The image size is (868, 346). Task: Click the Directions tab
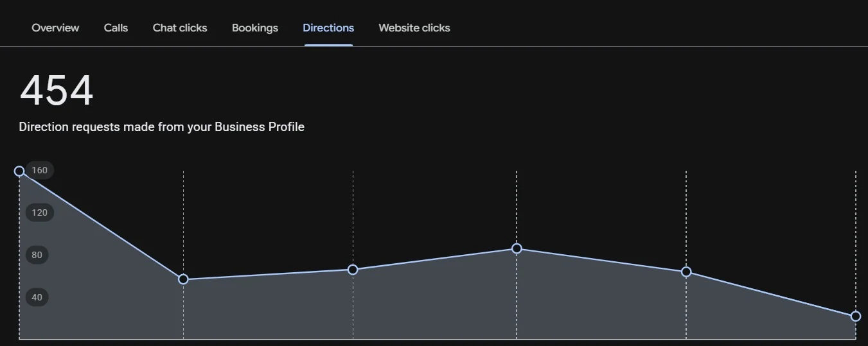point(328,28)
